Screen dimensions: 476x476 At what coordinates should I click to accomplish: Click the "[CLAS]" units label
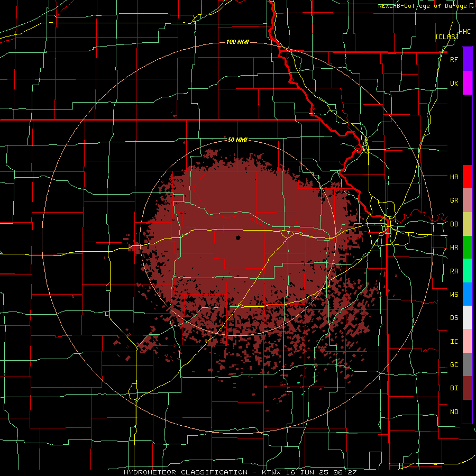pos(447,37)
